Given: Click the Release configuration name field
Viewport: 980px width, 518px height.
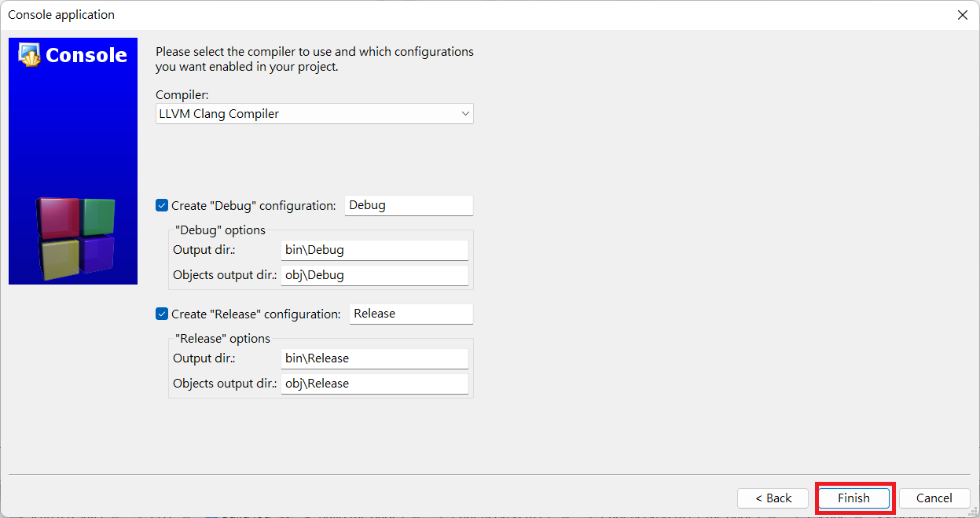Looking at the screenshot, I should click(411, 314).
